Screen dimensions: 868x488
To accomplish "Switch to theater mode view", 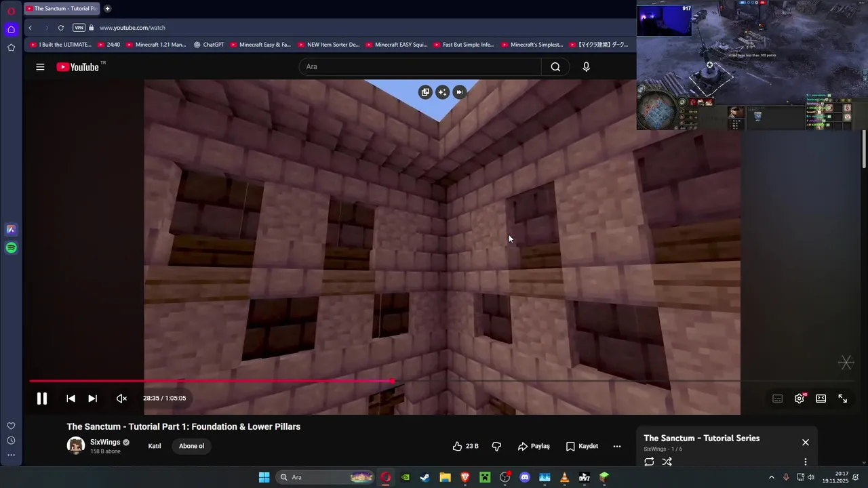I will coord(821,399).
